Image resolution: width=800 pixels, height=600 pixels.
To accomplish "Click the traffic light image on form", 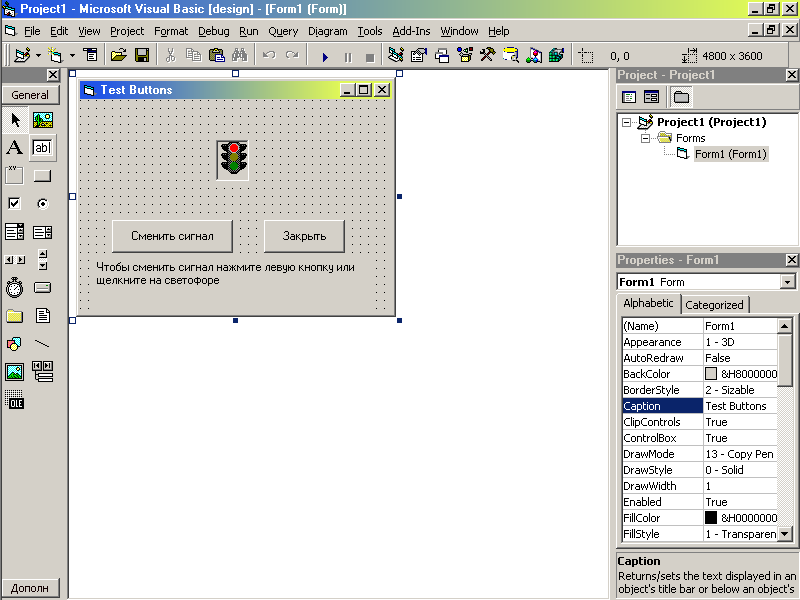I will coord(233,160).
